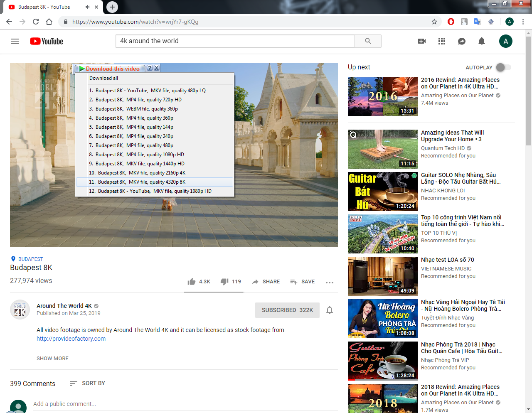The width and height of the screenshot is (532, 413).
Task: Open the YouTube apps grid icon
Action: pyautogui.click(x=442, y=41)
